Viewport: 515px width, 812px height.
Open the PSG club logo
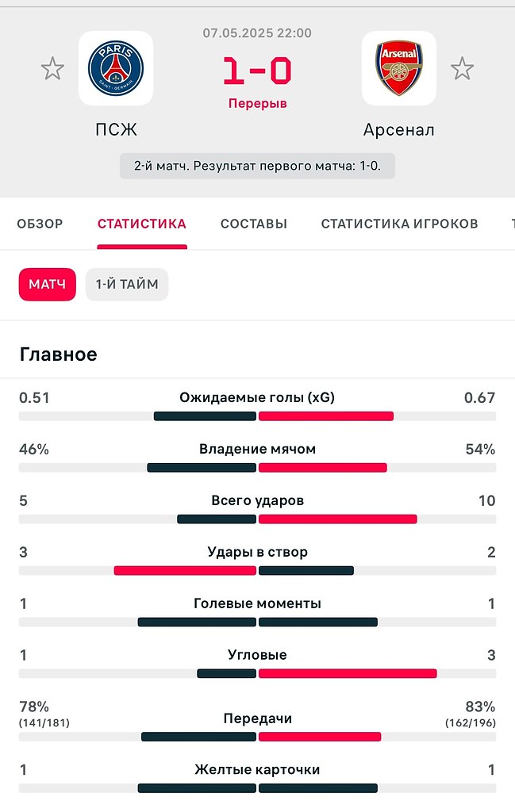pyautogui.click(x=116, y=68)
